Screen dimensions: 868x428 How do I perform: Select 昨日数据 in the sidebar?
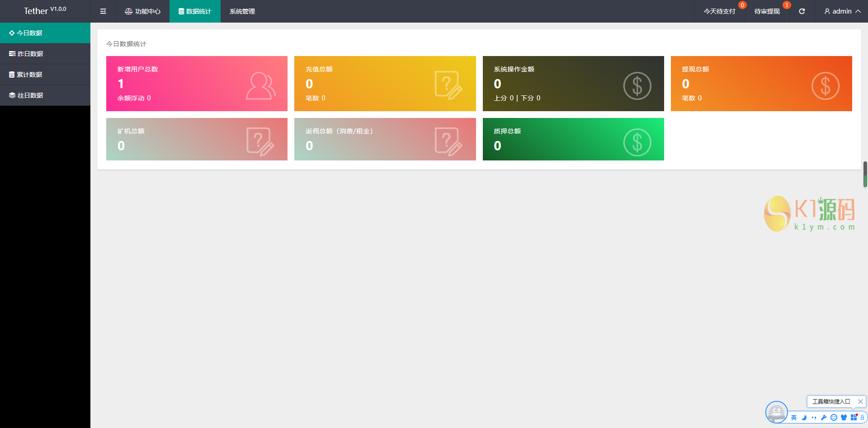45,54
